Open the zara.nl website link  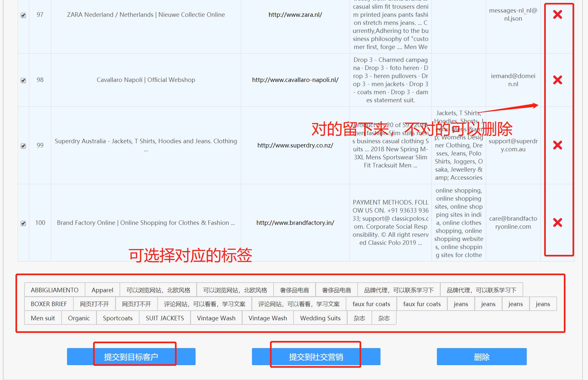(x=295, y=15)
